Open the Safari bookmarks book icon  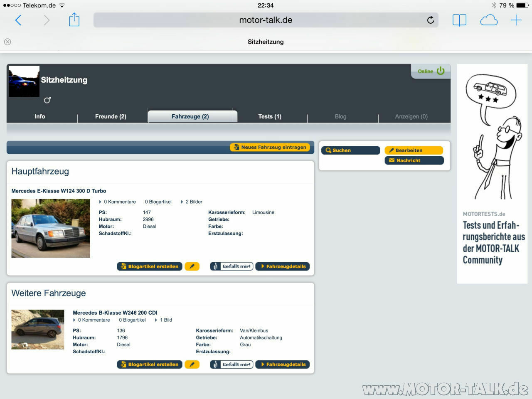459,20
